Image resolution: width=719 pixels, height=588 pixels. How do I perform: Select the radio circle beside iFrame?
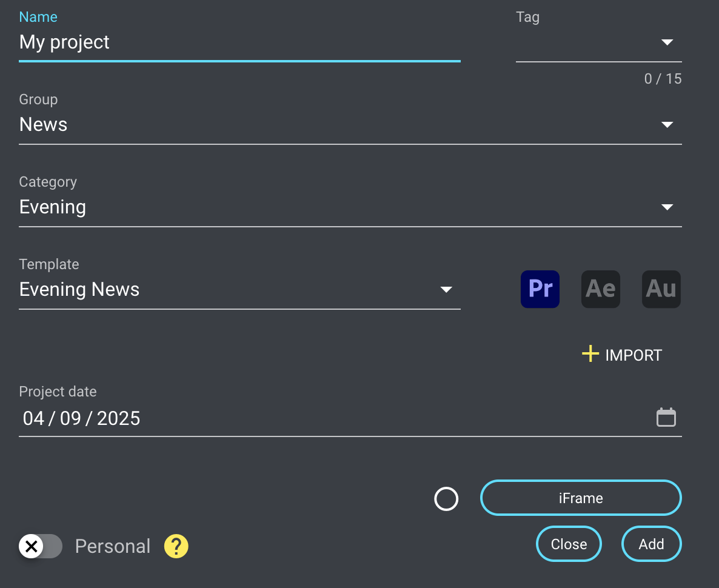[x=446, y=499]
